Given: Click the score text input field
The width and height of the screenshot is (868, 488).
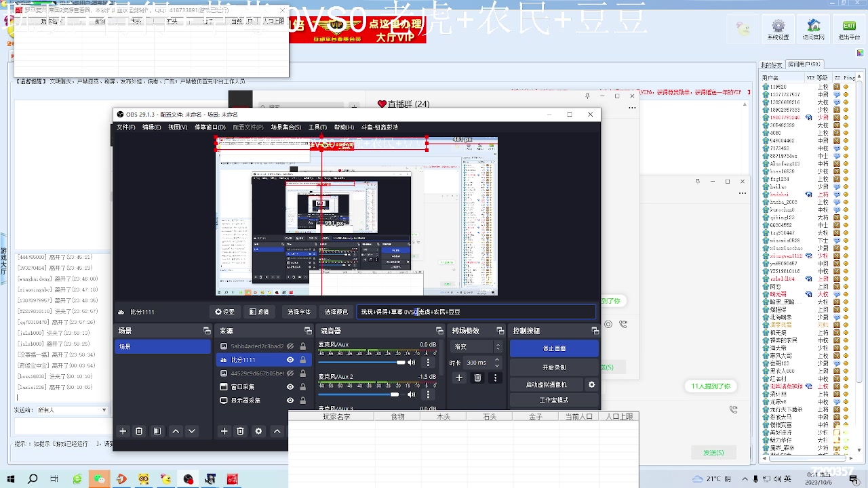Looking at the screenshot, I should tap(476, 312).
